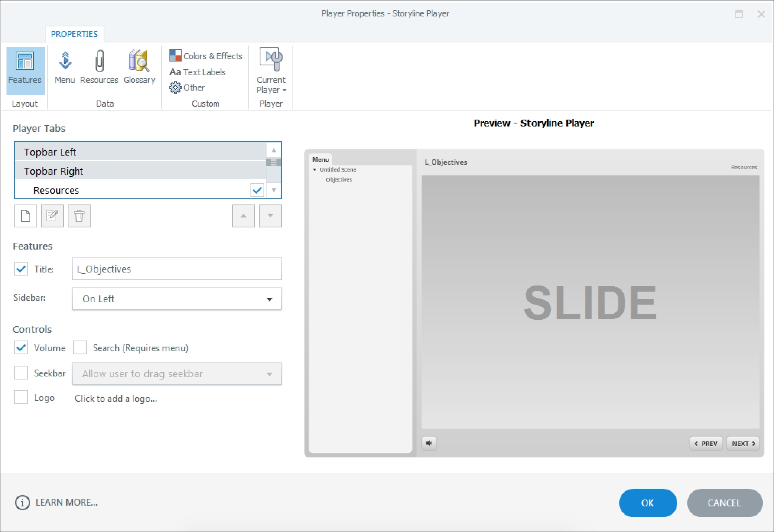Toggle the Title checkbox

pyautogui.click(x=21, y=269)
